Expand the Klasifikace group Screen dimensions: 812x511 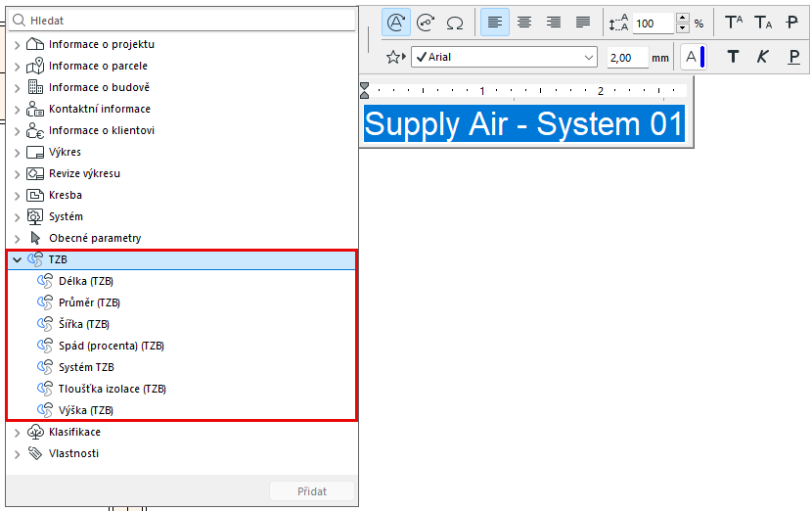[17, 433]
